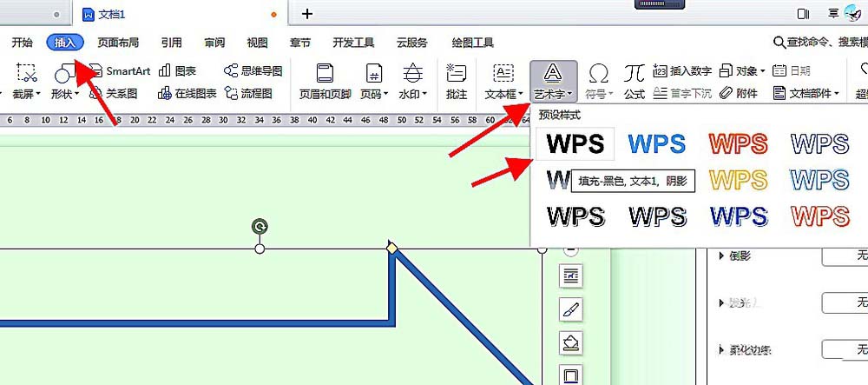Click the 日期 date icon

(x=779, y=71)
